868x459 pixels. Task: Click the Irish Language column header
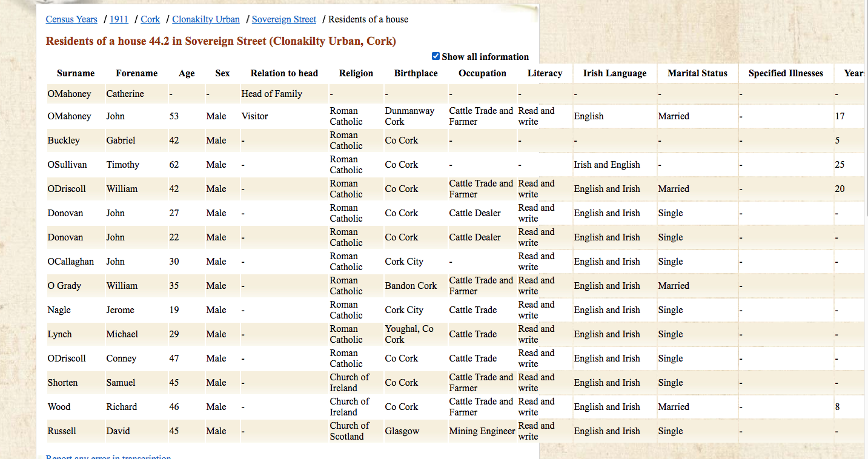coord(615,73)
